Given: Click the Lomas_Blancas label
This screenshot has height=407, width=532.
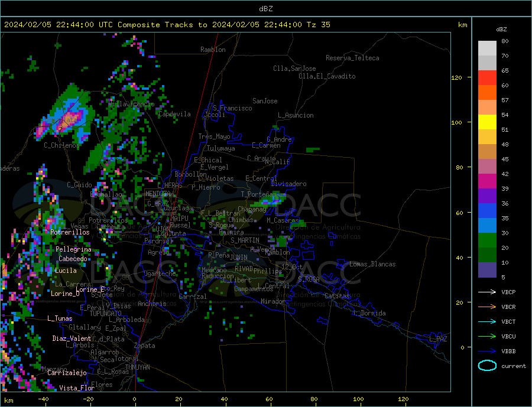Looking at the screenshot, I should click(372, 264).
